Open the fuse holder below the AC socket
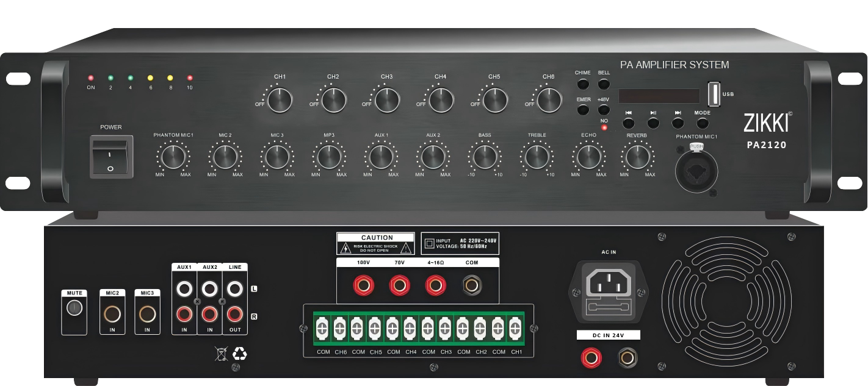Screen dimensions: 868x386 tap(609, 307)
